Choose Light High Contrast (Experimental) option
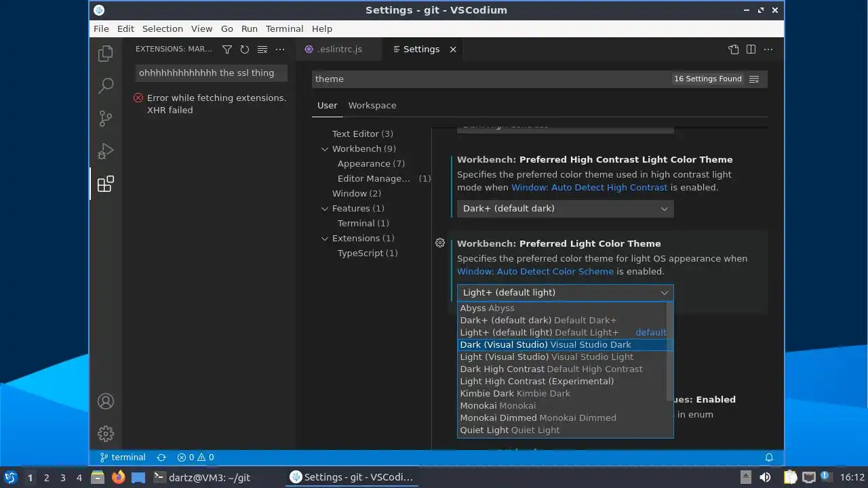868x488 pixels. pos(562,382)
